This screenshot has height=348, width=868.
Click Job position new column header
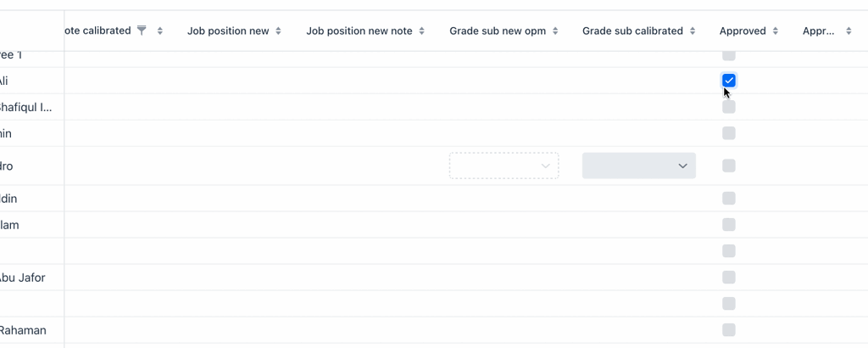pos(228,31)
